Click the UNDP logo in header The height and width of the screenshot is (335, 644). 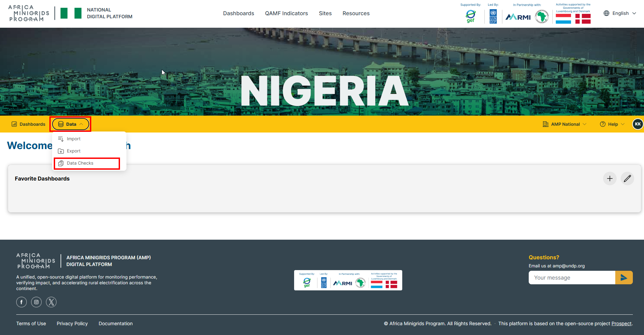[x=493, y=16]
